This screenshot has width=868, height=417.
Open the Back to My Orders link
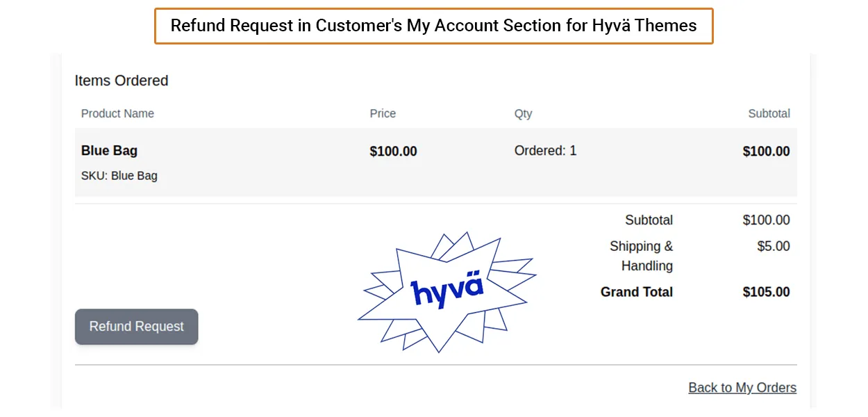(x=742, y=388)
